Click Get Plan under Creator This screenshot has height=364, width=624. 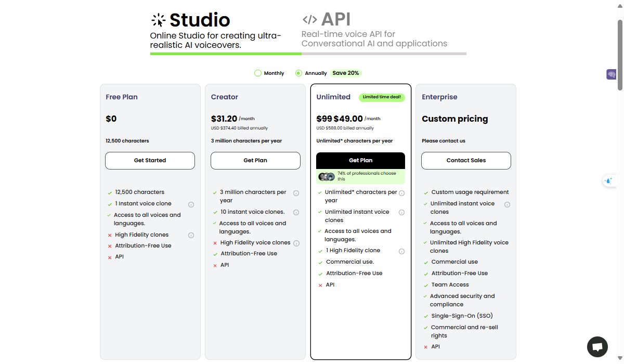(x=255, y=161)
